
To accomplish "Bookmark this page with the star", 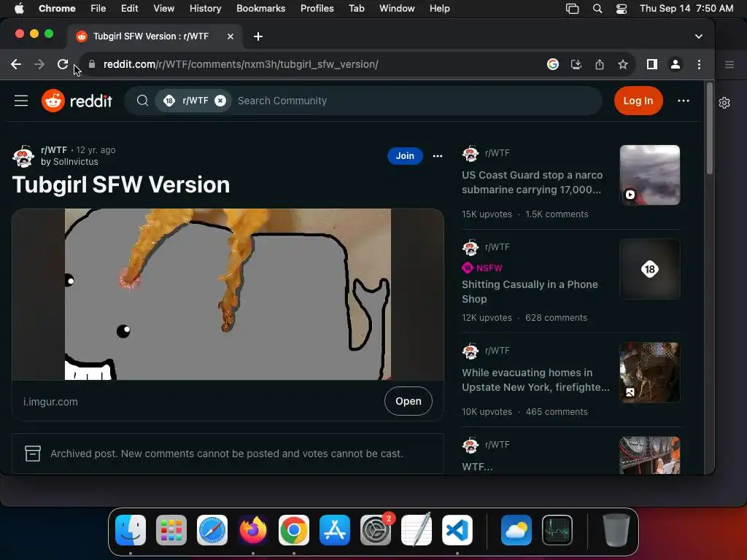I will coord(623,64).
